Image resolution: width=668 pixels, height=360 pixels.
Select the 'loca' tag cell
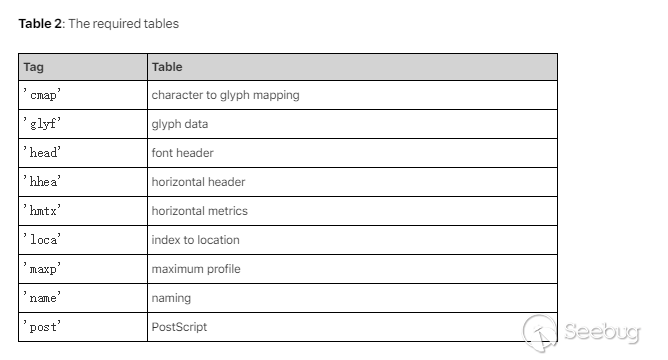coord(83,240)
